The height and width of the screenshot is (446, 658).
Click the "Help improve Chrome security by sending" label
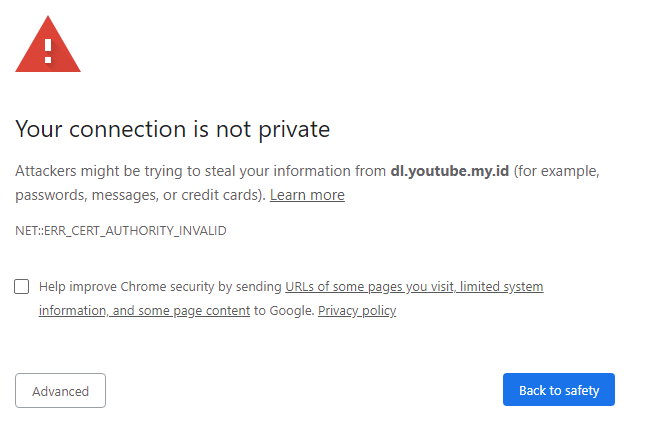(160, 287)
